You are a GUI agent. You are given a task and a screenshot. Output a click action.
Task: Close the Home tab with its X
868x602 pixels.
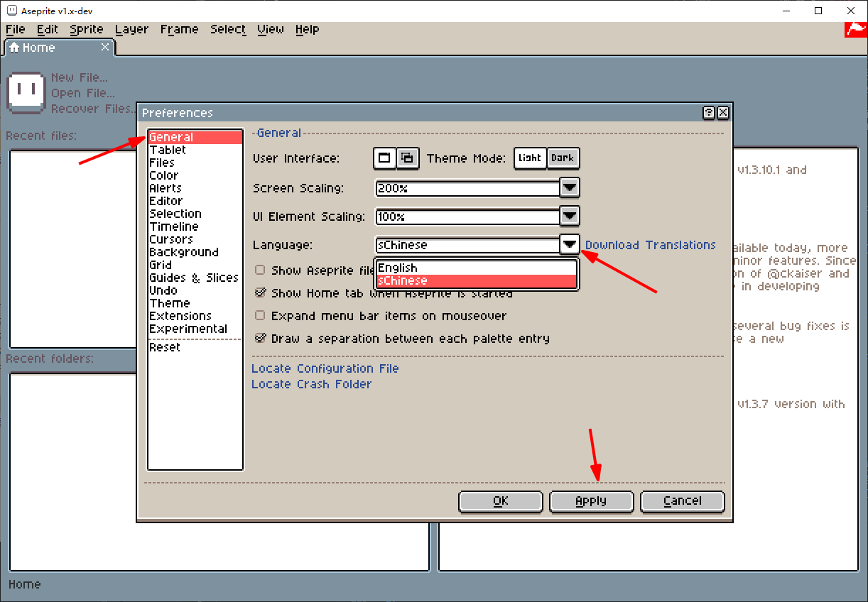point(105,47)
